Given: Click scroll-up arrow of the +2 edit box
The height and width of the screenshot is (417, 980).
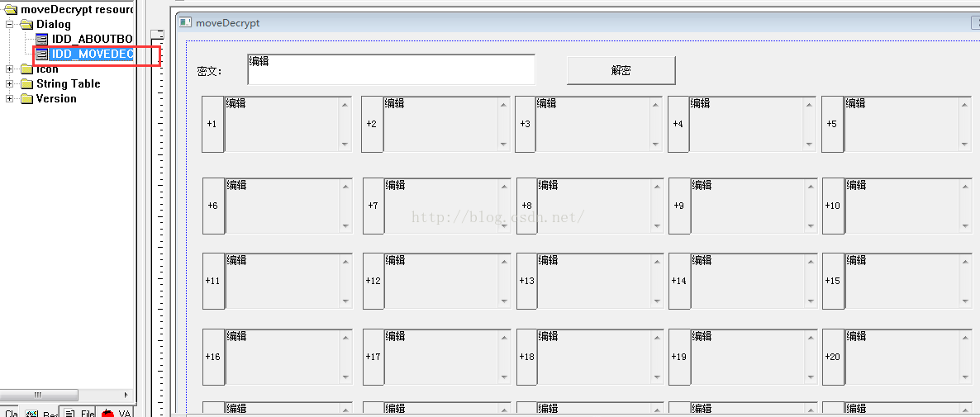Looking at the screenshot, I should pyautogui.click(x=504, y=104).
